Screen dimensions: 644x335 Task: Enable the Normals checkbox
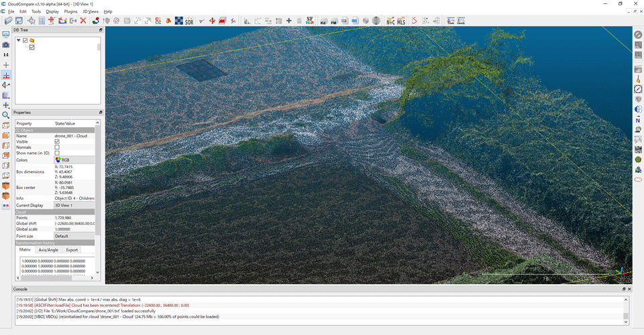(57, 147)
